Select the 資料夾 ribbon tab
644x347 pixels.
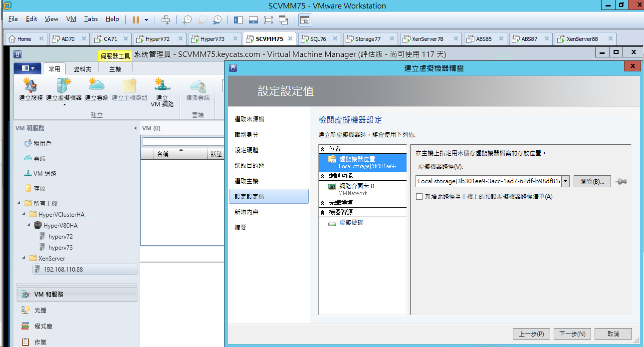click(82, 69)
